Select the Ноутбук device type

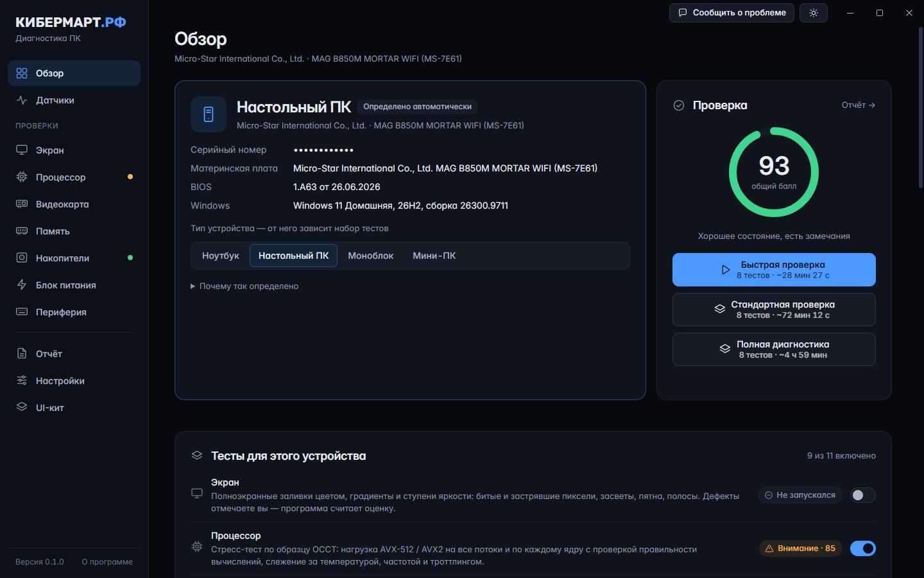[x=220, y=256]
